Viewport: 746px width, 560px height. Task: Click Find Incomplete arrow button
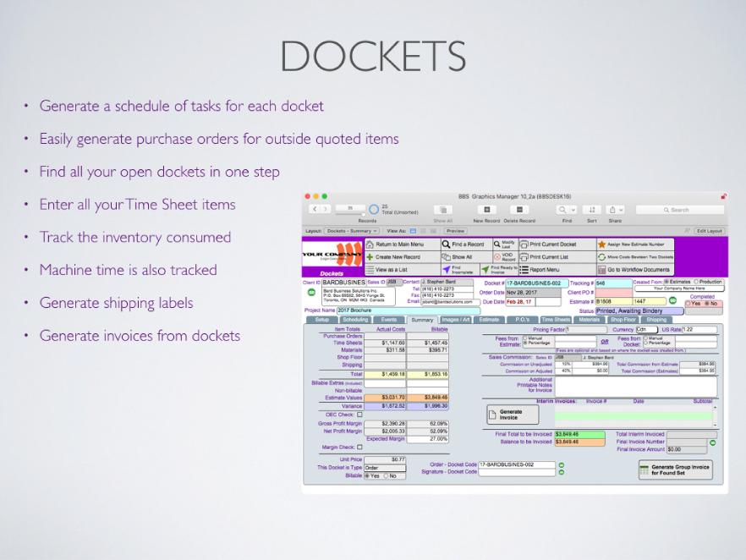460,270
